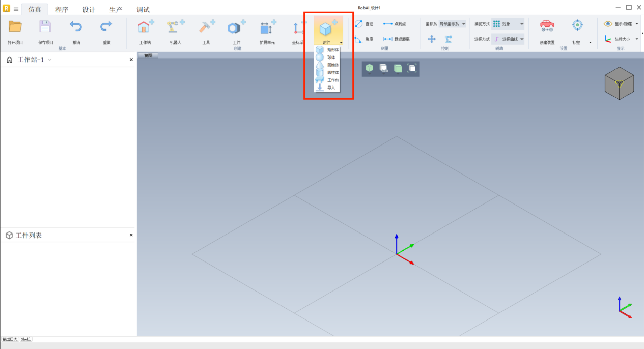This screenshot has height=349, width=644.
Task: Open the 坐标系 局部坐标系 dropdown
Action: tap(453, 24)
